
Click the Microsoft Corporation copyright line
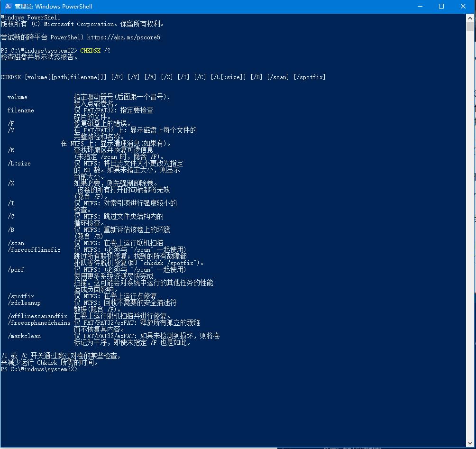[x=83, y=24]
